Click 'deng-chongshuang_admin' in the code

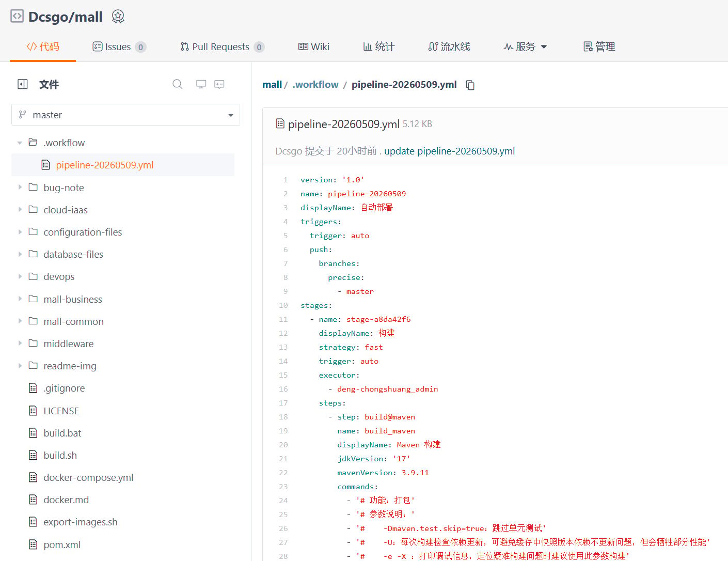coord(388,389)
